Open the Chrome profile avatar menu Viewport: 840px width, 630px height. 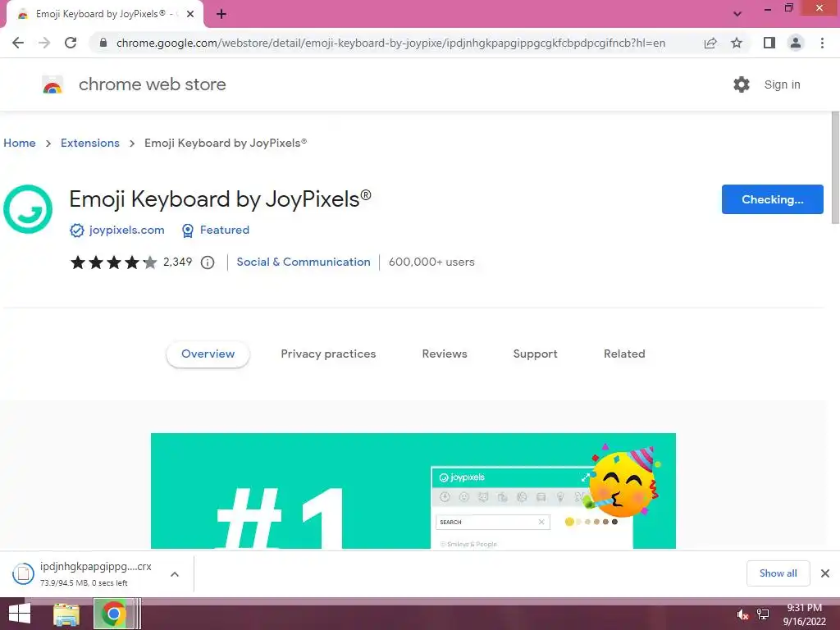point(796,43)
